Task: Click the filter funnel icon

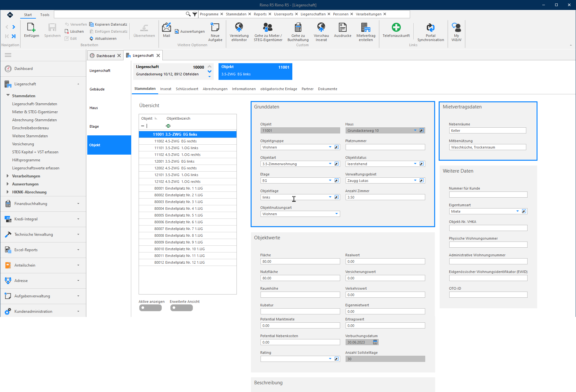Action: click(195, 14)
